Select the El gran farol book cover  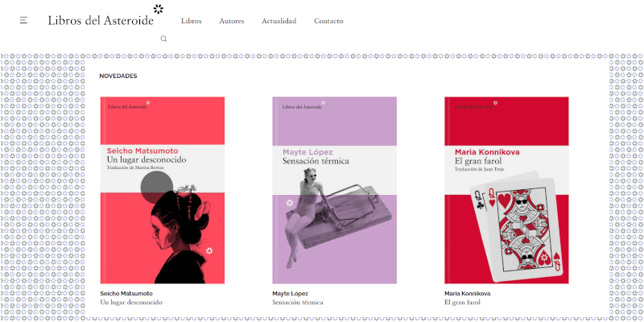tap(506, 190)
